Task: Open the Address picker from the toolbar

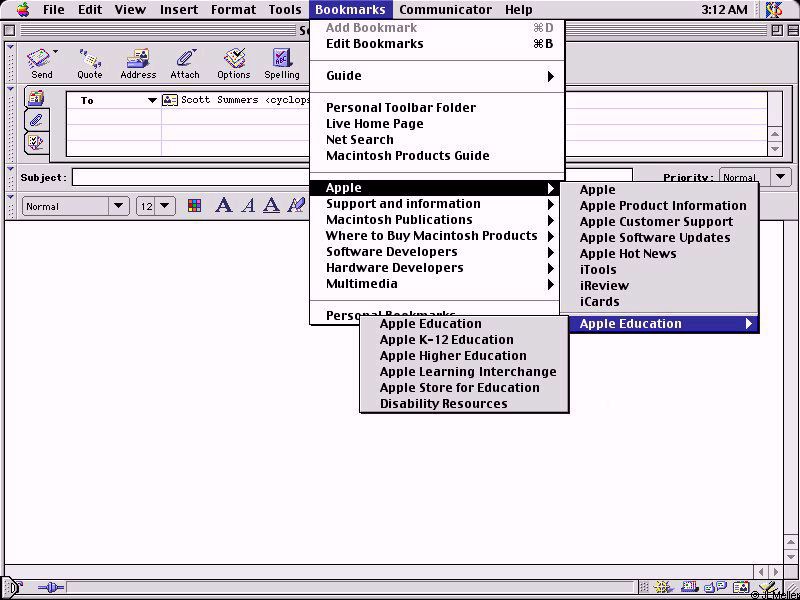Action: [138, 59]
